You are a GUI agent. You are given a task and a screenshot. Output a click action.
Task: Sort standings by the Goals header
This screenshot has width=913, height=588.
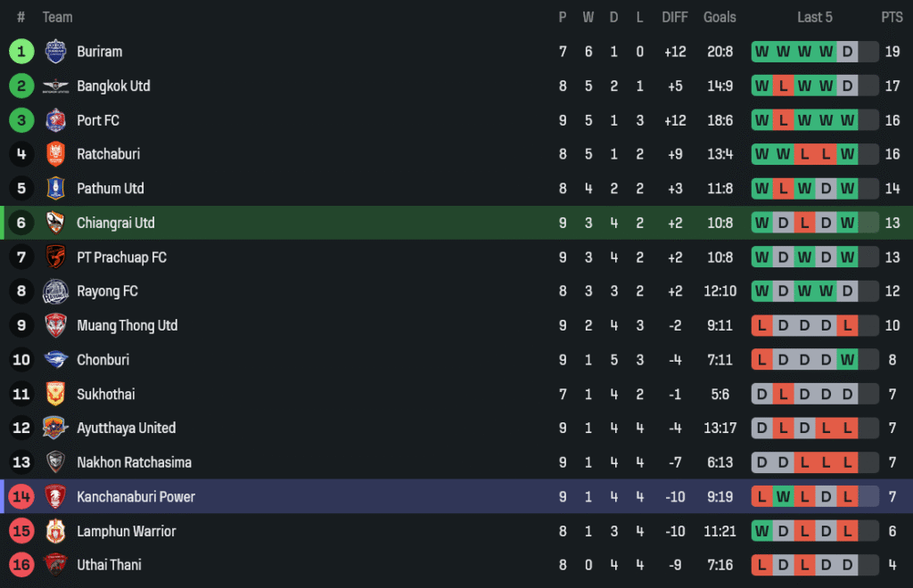(x=720, y=17)
